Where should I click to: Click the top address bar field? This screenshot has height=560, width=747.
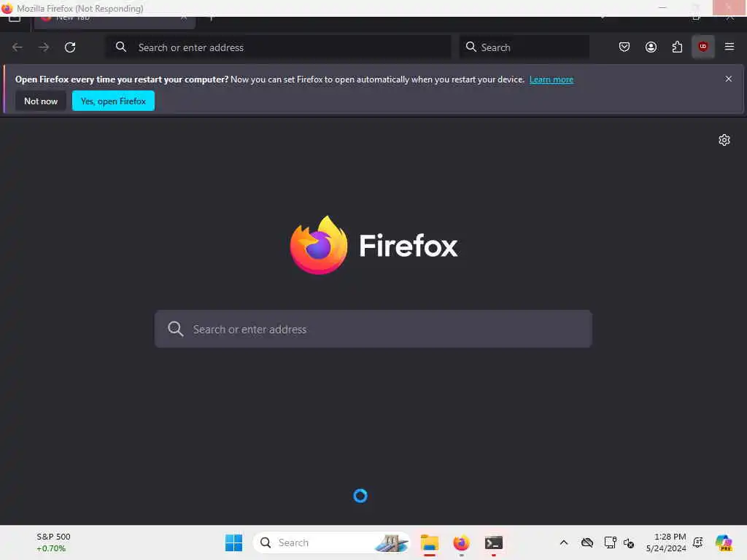click(278, 47)
